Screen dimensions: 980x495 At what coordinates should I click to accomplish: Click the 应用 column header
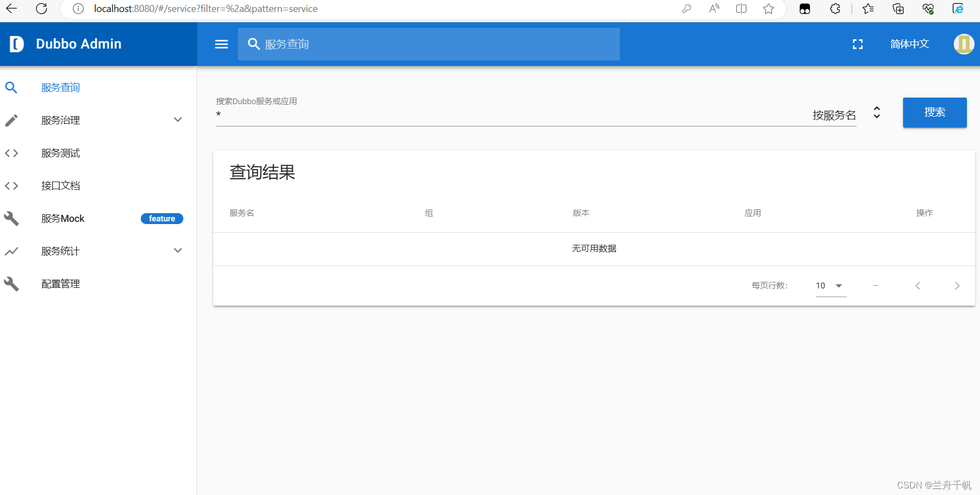(753, 213)
